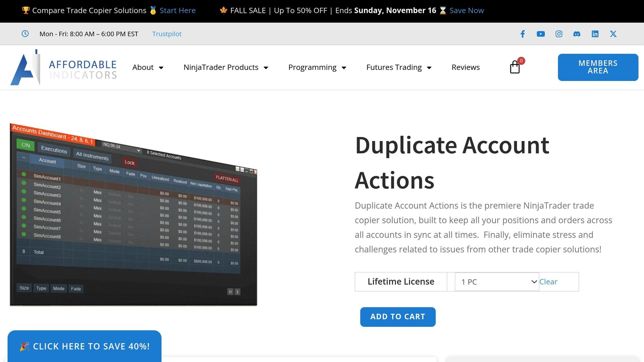Image resolution: width=644 pixels, height=362 pixels.
Task: Click the Save 40% promo banner
Action: click(85, 346)
